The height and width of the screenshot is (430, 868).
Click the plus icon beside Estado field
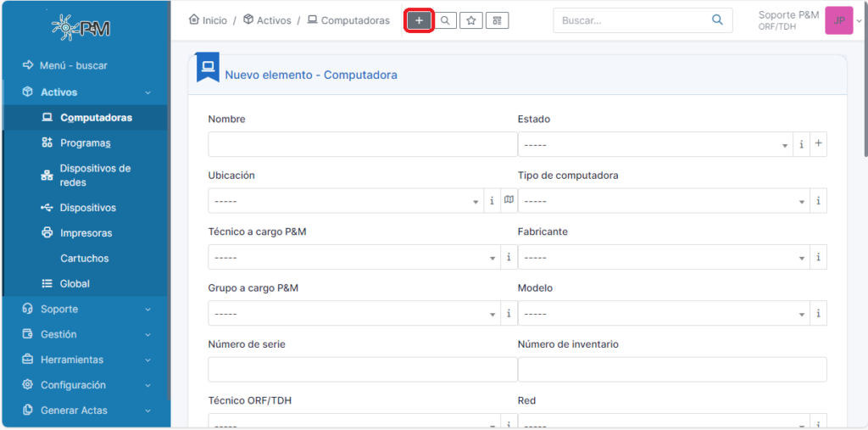click(x=818, y=144)
